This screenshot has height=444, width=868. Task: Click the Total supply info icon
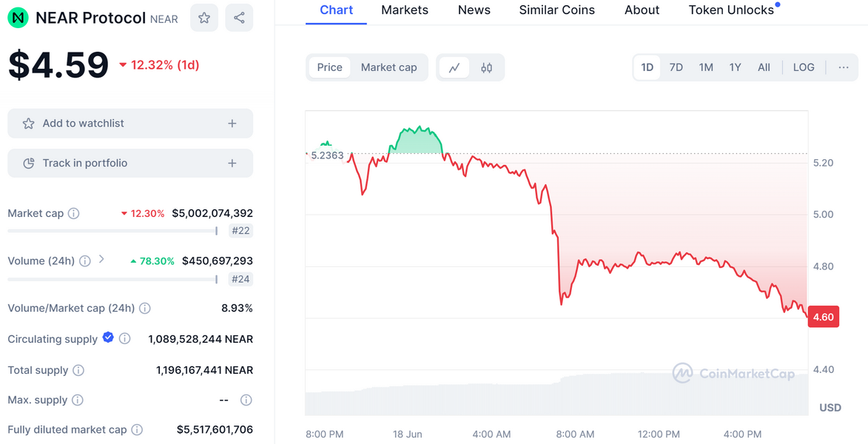pos(78,370)
